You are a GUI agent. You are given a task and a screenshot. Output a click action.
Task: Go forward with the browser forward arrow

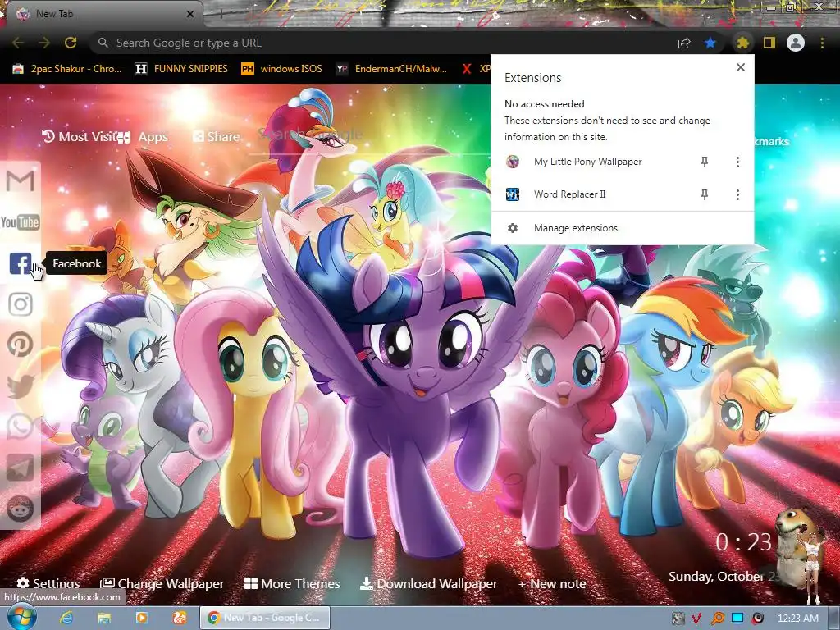[x=44, y=43]
